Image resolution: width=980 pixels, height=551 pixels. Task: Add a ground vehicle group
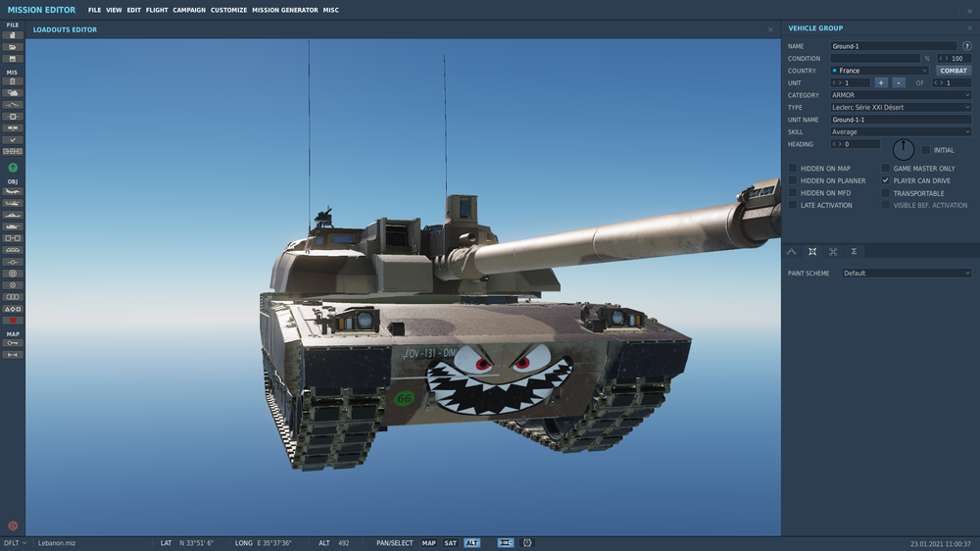click(13, 226)
